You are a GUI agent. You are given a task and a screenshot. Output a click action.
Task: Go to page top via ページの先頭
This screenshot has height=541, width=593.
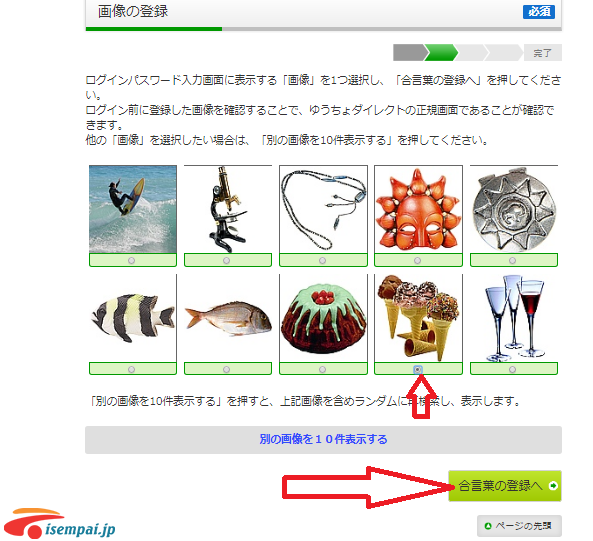click(x=519, y=526)
